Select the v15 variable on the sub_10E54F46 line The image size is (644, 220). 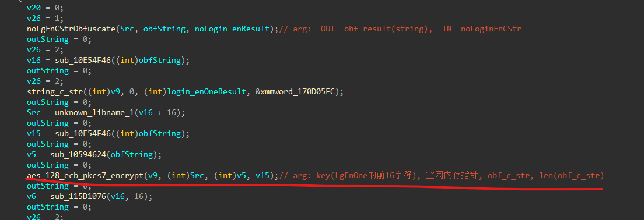click(33, 133)
